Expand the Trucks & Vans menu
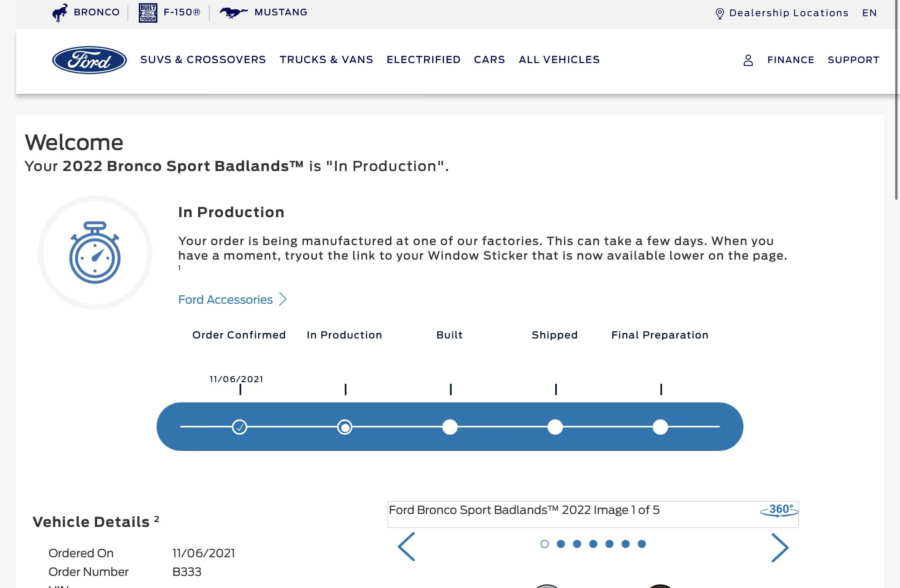Viewport: 900px width, 588px height. pos(326,60)
